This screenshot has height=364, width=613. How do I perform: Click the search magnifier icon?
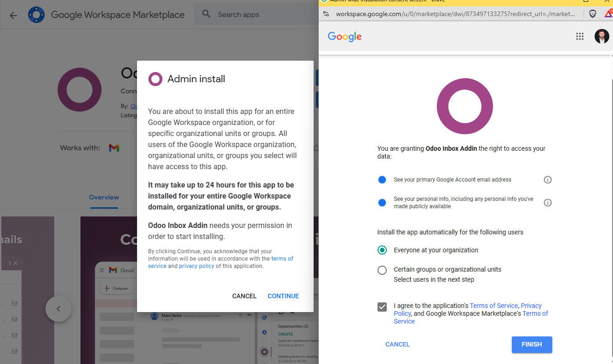click(206, 14)
